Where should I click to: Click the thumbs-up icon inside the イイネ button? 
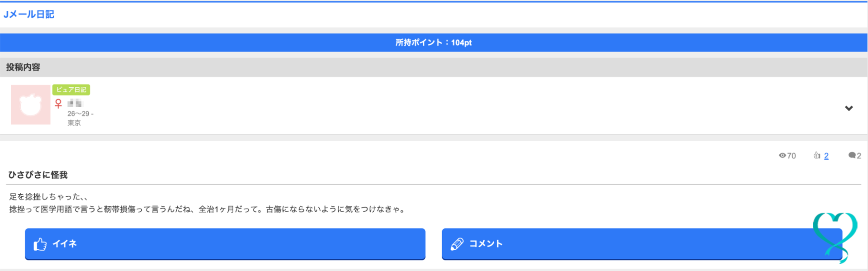pyautogui.click(x=41, y=244)
